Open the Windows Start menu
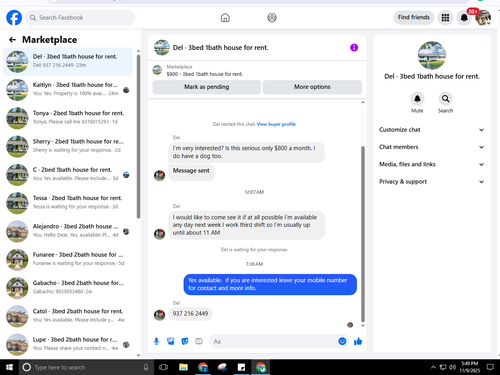The height and width of the screenshot is (375, 500). coord(9,367)
